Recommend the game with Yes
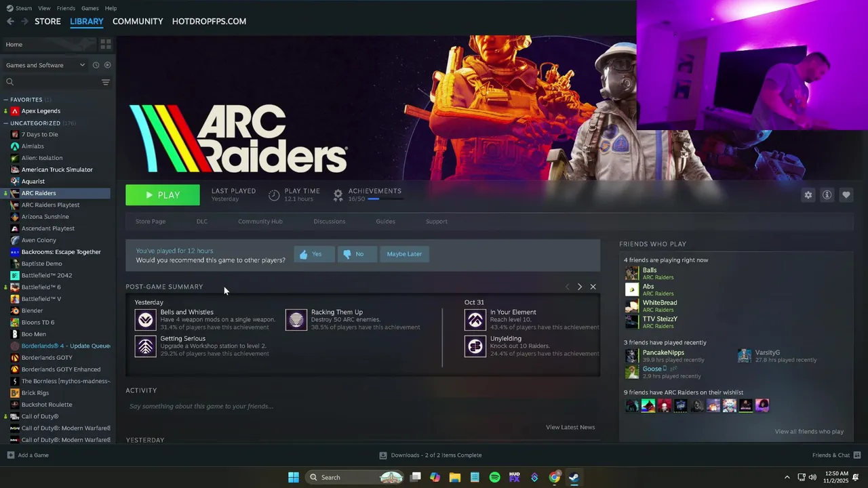 (x=314, y=254)
